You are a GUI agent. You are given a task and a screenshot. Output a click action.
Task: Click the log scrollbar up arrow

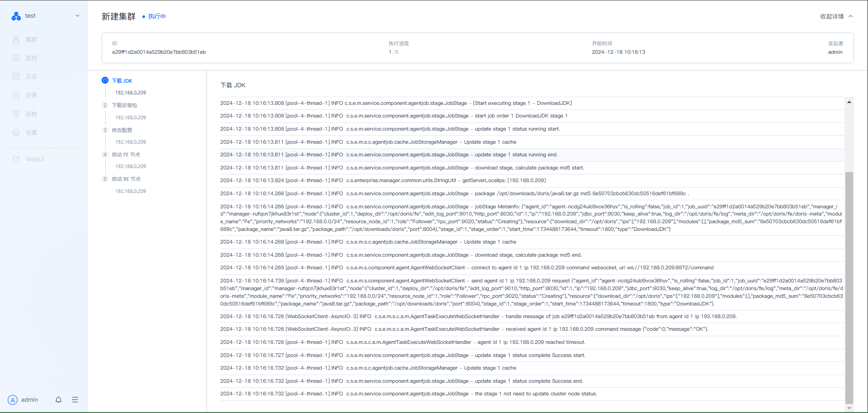click(x=849, y=102)
